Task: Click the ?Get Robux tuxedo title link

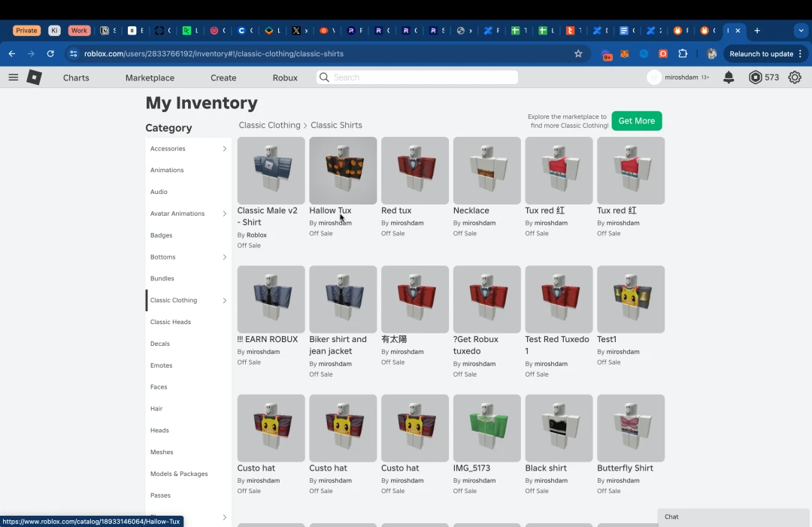Action: coord(475,345)
